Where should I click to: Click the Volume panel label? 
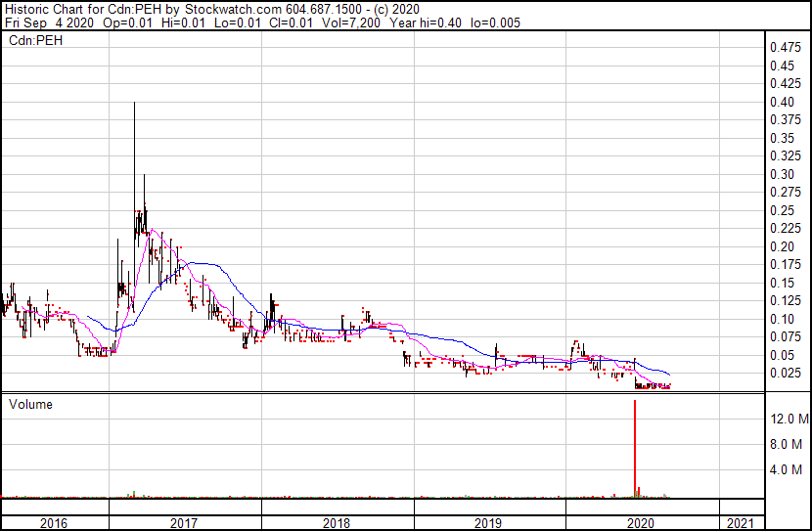tap(30, 405)
